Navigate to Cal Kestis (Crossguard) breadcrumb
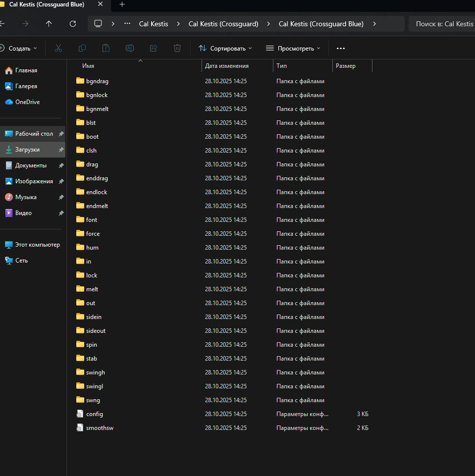Image resolution: width=475 pixels, height=476 pixels. coord(223,24)
